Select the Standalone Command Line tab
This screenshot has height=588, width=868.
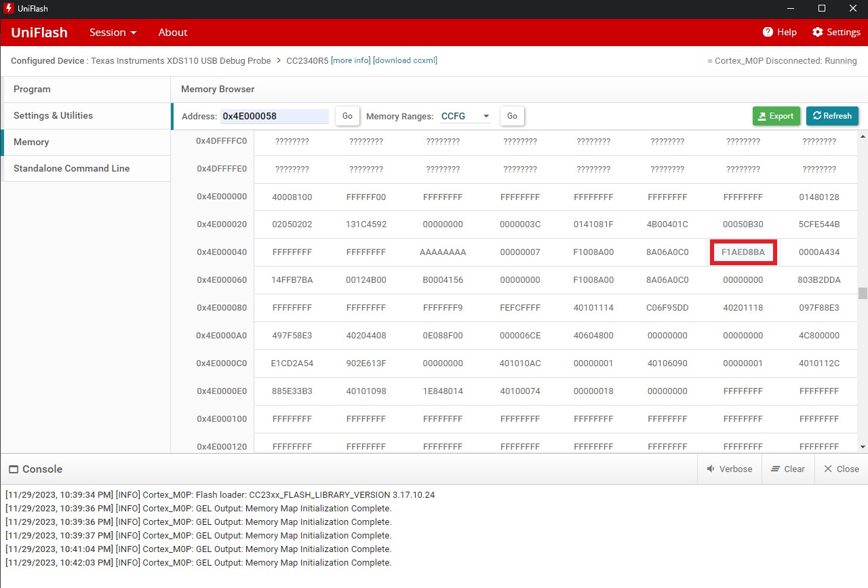(71, 168)
